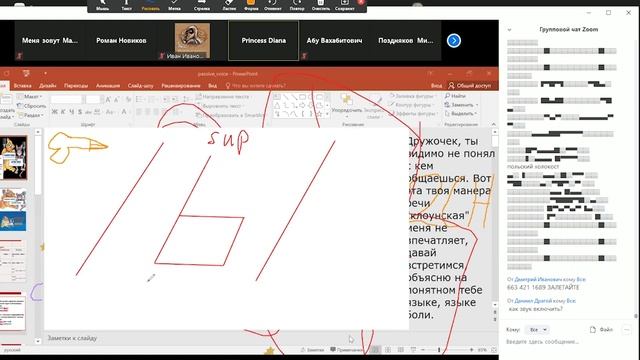Collapse the PowerPoint ribbon with the chevron
Viewport: 640px width, 360px height.
coord(493,124)
